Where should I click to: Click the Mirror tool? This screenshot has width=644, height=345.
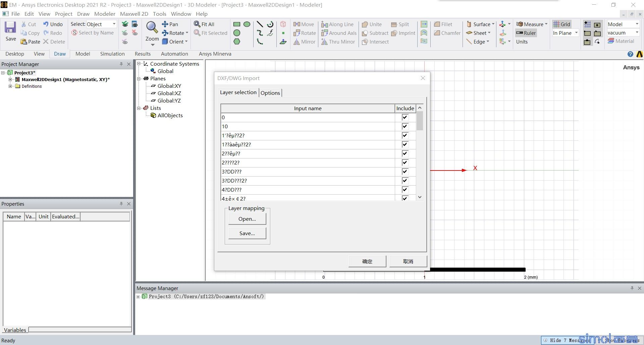click(304, 42)
